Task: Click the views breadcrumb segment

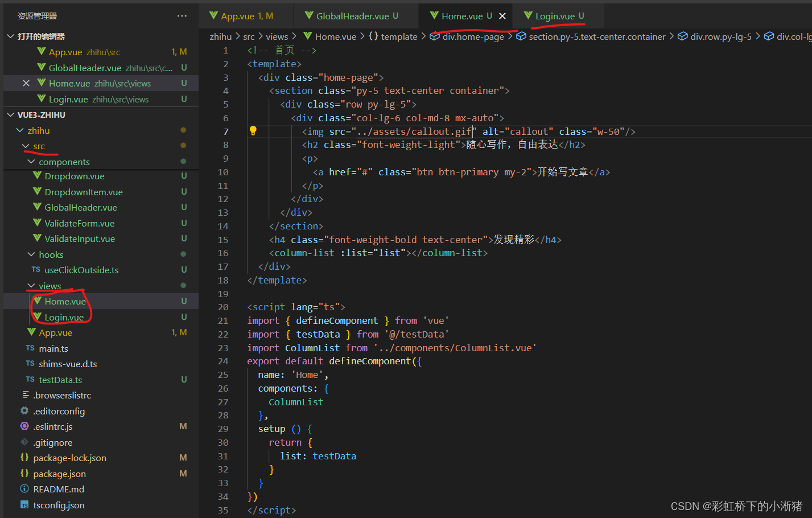Action: tap(277, 36)
